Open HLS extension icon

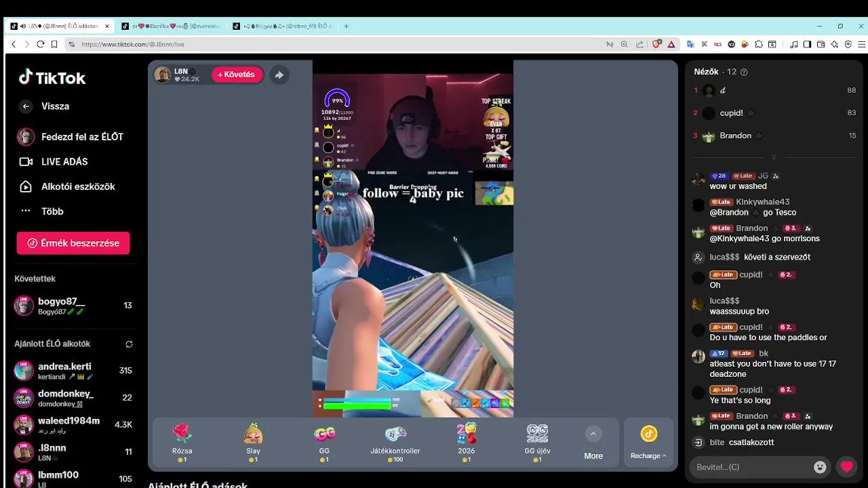(717, 44)
